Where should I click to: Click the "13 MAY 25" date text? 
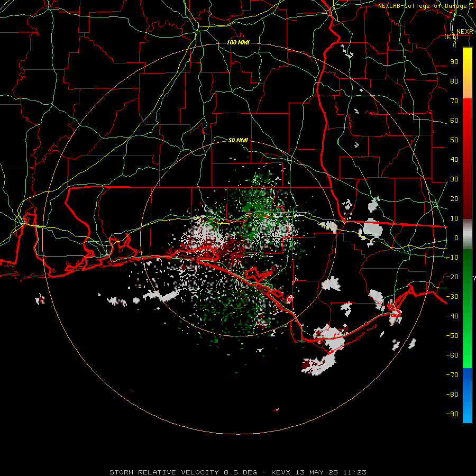[317, 472]
